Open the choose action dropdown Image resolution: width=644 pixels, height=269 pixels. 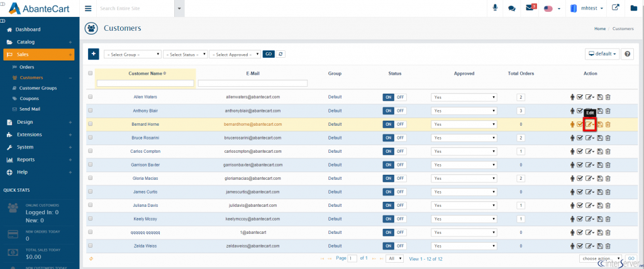point(601,259)
